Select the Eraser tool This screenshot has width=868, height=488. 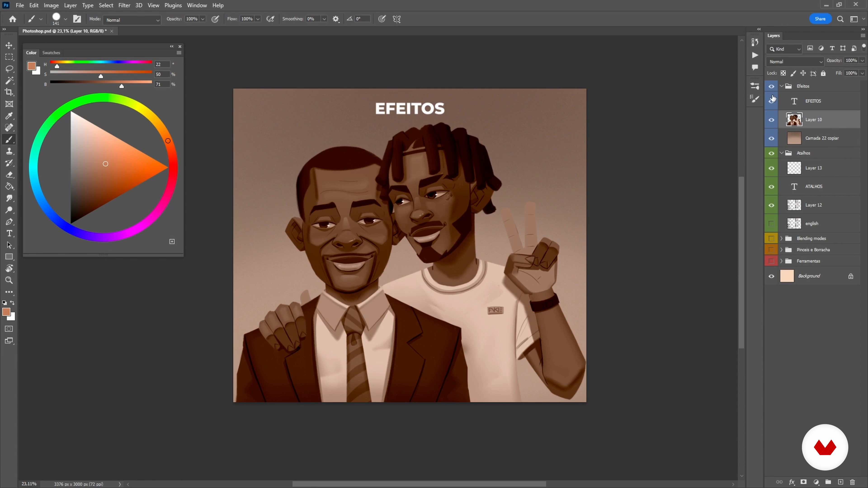9,175
